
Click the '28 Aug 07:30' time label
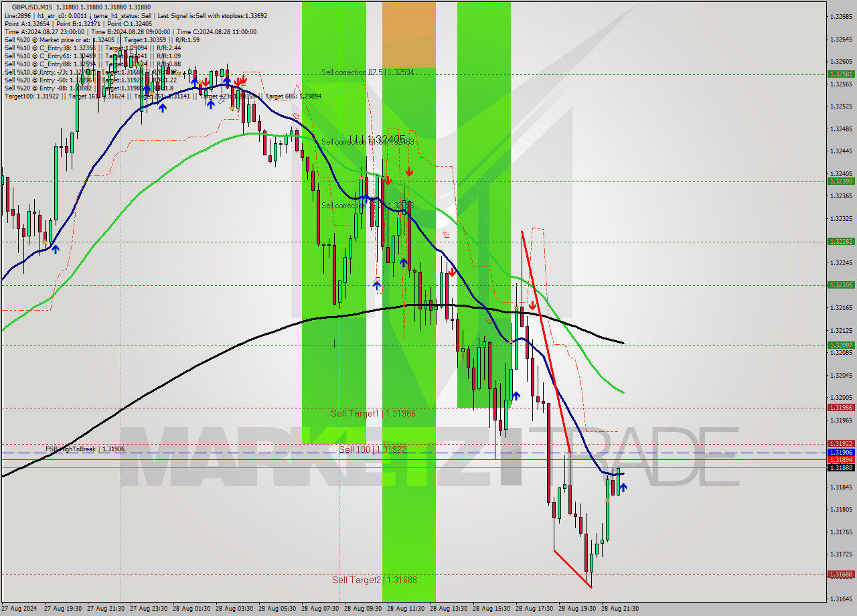320,609
